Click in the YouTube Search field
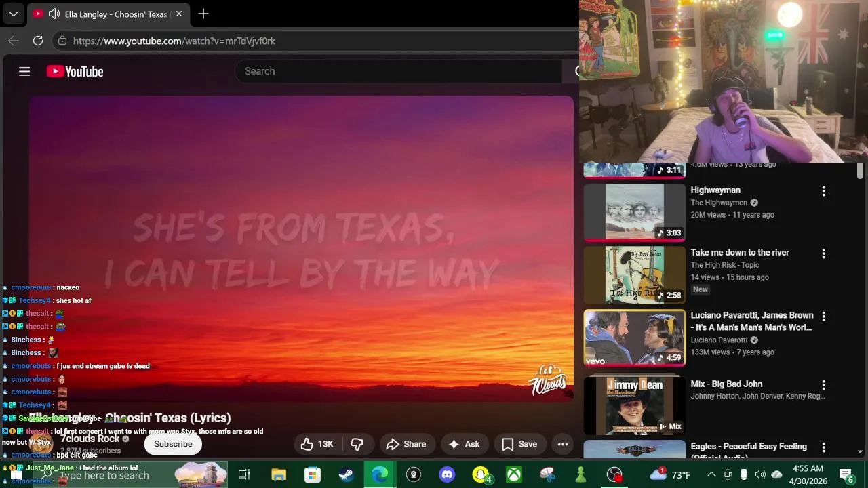 (400, 71)
